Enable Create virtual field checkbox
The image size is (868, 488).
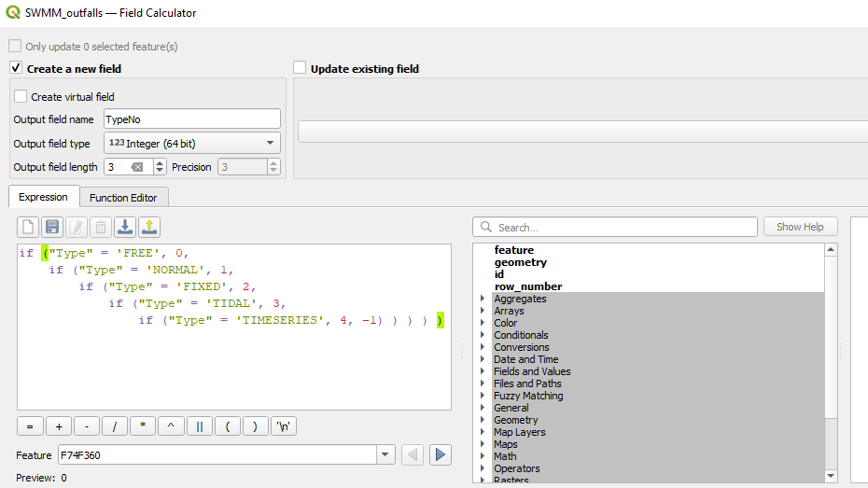pos(21,96)
